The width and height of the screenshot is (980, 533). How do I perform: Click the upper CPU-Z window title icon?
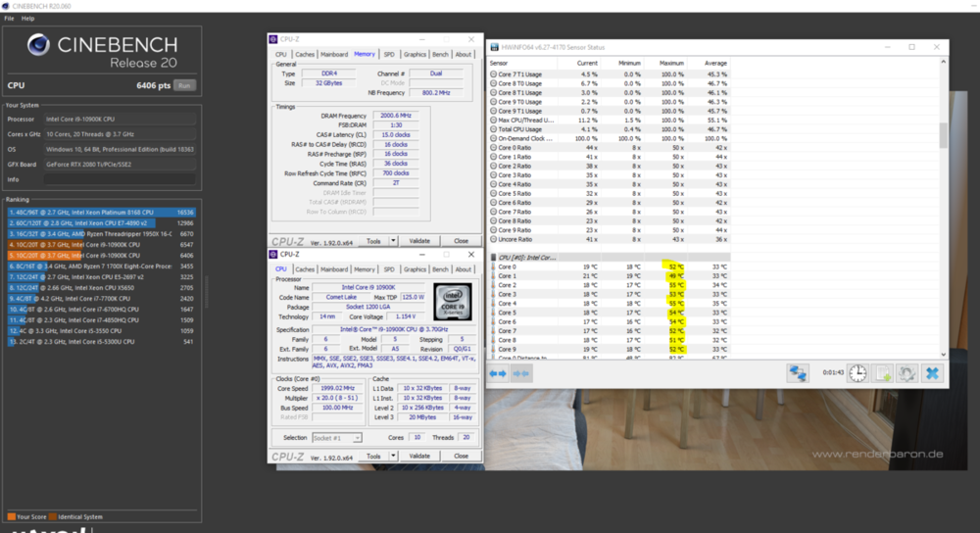(273, 39)
